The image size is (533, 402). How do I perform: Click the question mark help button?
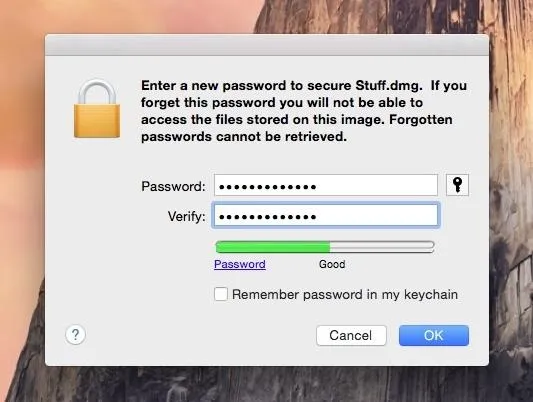(75, 335)
